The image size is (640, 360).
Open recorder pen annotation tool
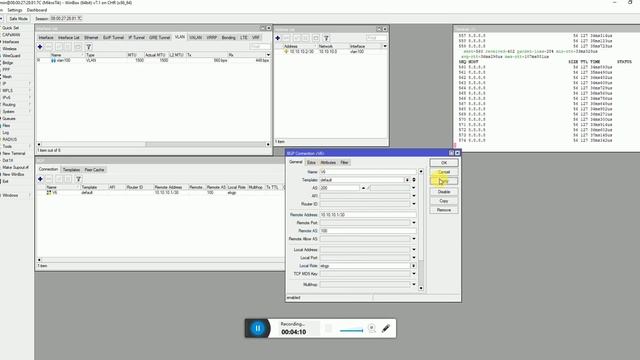click(386, 328)
